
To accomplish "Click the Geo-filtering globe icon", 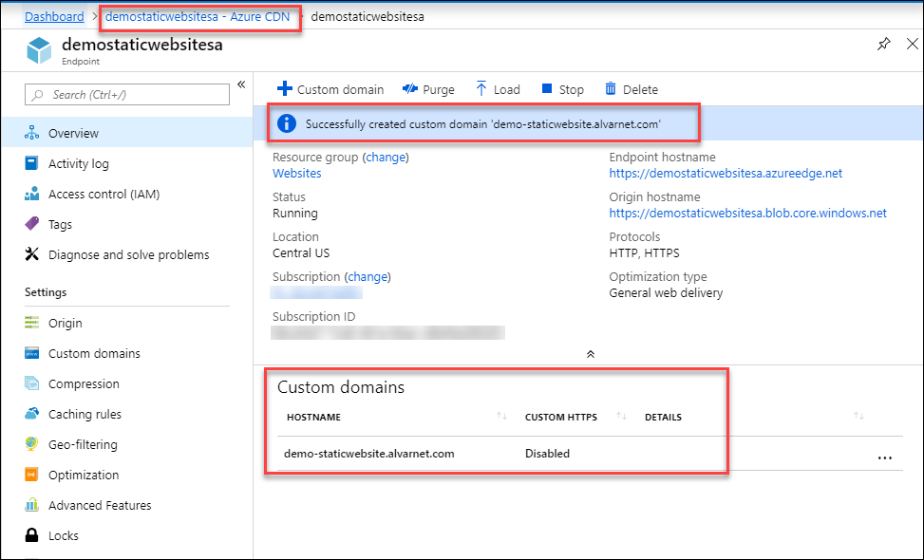I will [32, 444].
